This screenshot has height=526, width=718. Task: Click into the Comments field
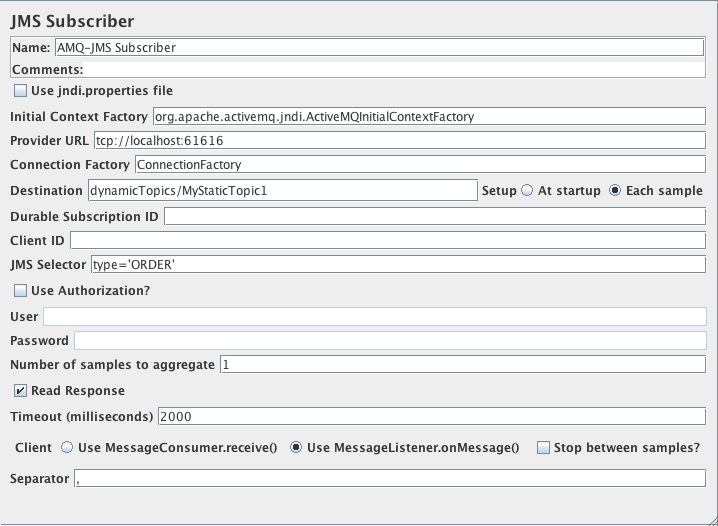[394, 70]
